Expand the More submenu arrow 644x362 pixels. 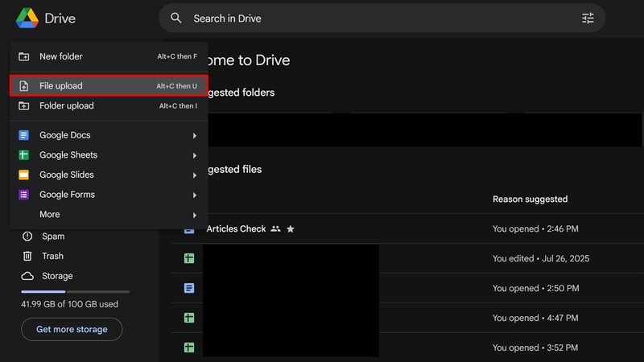(194, 215)
